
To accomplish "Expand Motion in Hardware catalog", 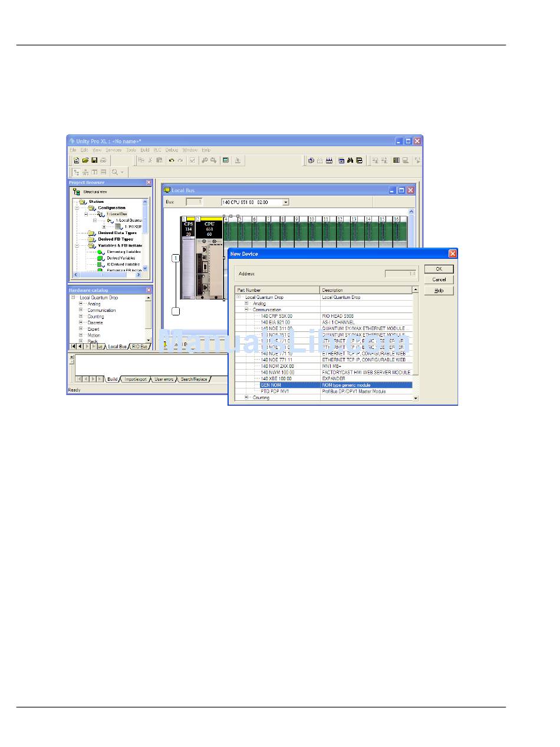I will [81, 335].
